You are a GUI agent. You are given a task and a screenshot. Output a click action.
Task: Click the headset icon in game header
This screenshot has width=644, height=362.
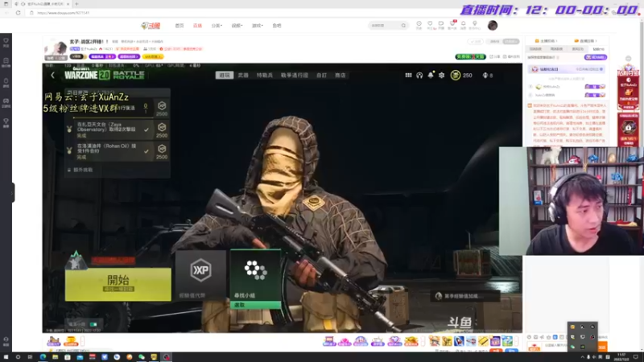tap(419, 75)
